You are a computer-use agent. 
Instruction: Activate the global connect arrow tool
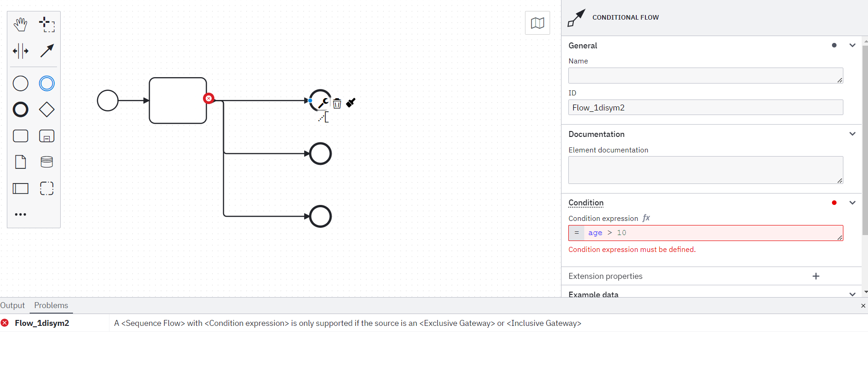47,51
